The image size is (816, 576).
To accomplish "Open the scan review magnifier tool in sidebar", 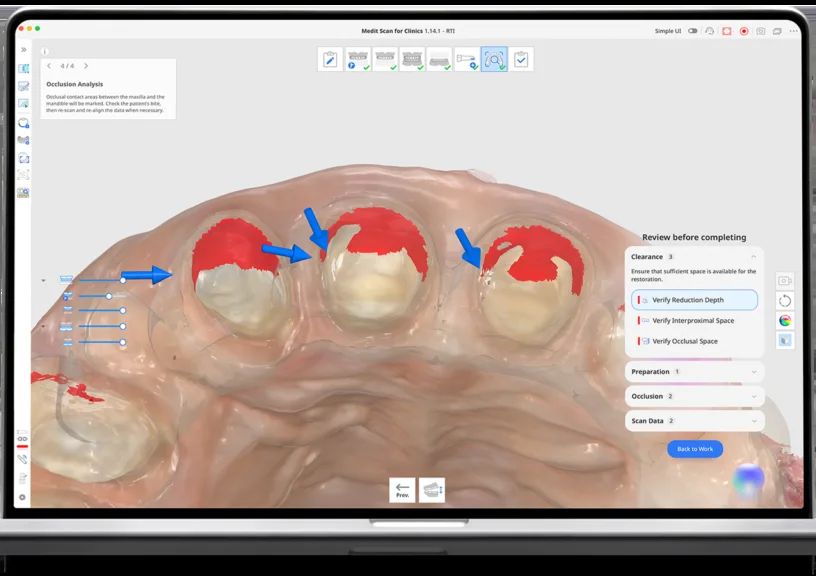I will coord(23,193).
